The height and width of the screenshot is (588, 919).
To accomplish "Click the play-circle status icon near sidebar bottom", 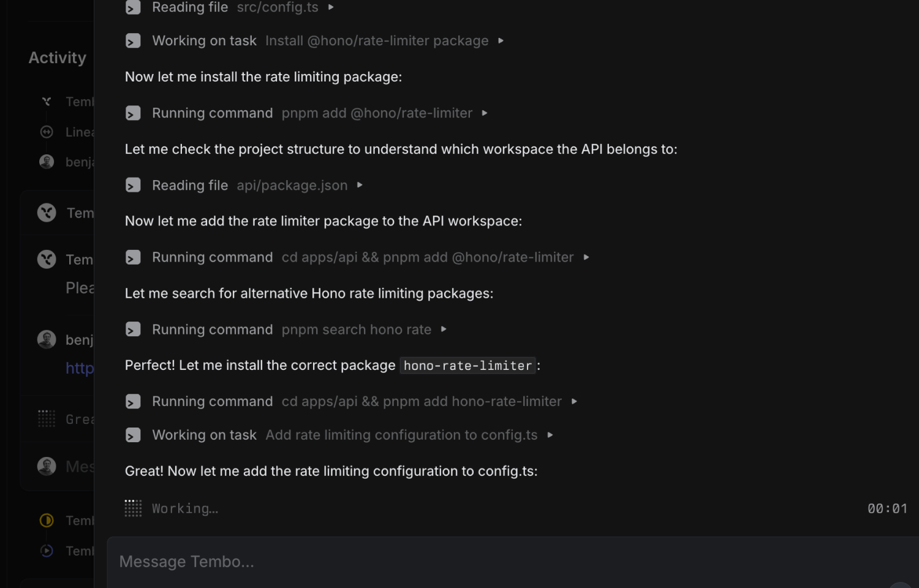I will (47, 551).
